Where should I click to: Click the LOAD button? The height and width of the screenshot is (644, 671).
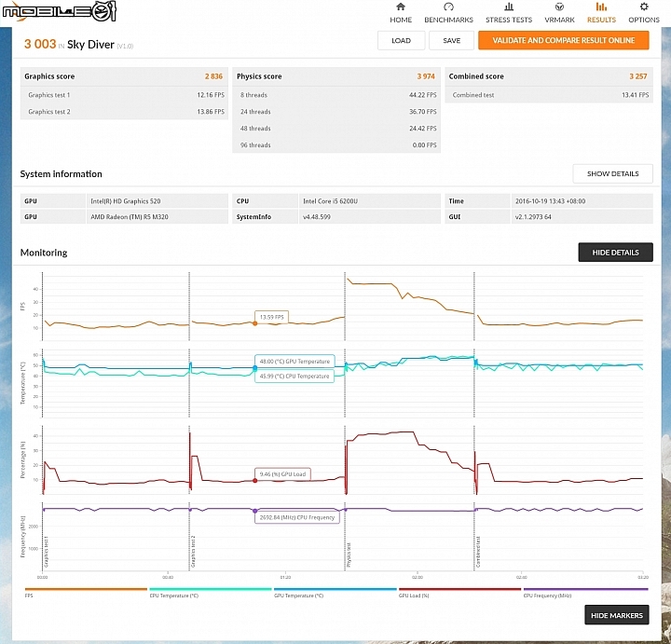(401, 40)
